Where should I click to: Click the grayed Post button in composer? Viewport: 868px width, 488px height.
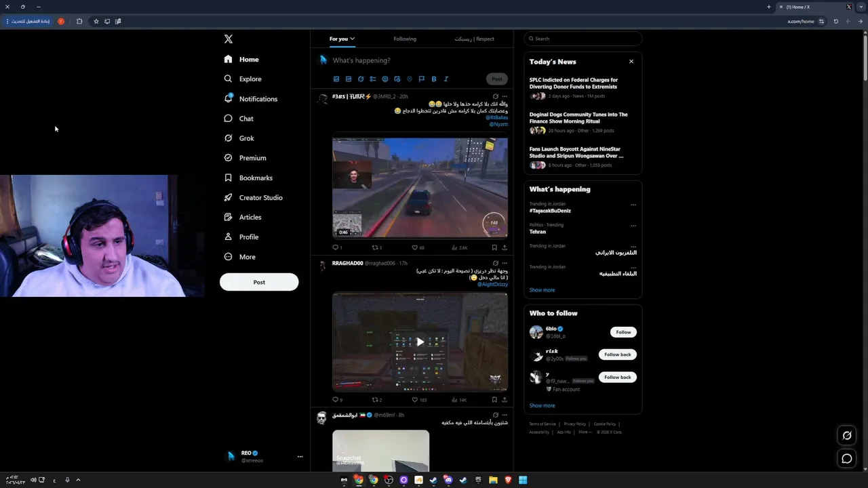click(x=497, y=79)
